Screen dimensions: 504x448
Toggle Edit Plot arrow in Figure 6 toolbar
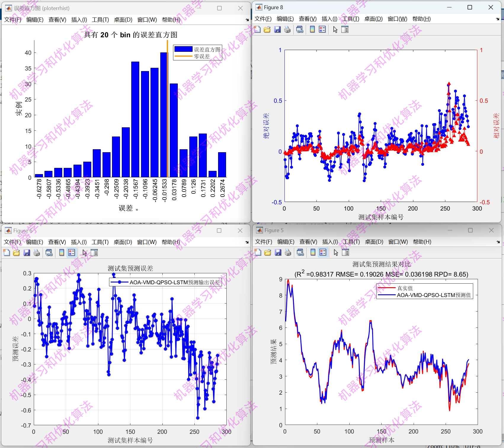pyautogui.click(x=84, y=253)
